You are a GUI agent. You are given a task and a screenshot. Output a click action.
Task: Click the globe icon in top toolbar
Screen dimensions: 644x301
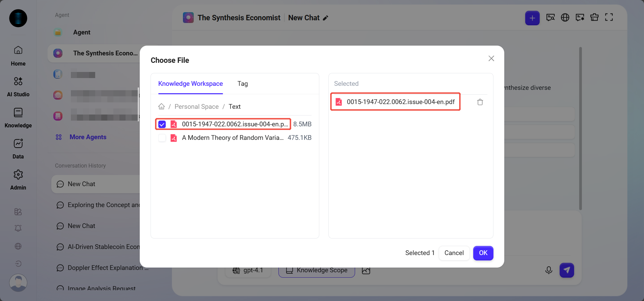565,18
